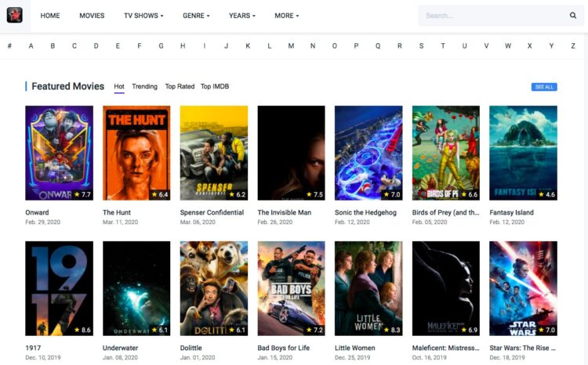The width and height of the screenshot is (588, 365).
Task: Open the 1917 movie poster
Action: click(60, 288)
